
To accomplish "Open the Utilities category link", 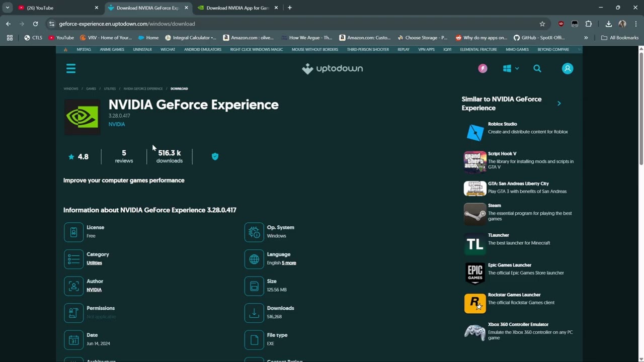I will (x=94, y=263).
